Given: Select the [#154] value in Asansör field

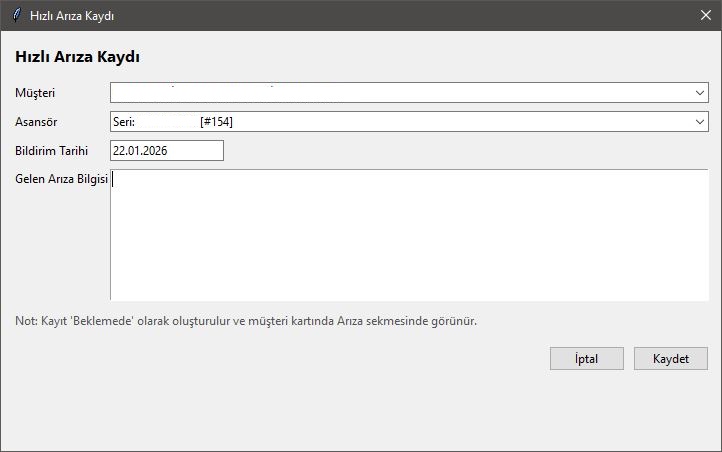Looking at the screenshot, I should (216, 122).
